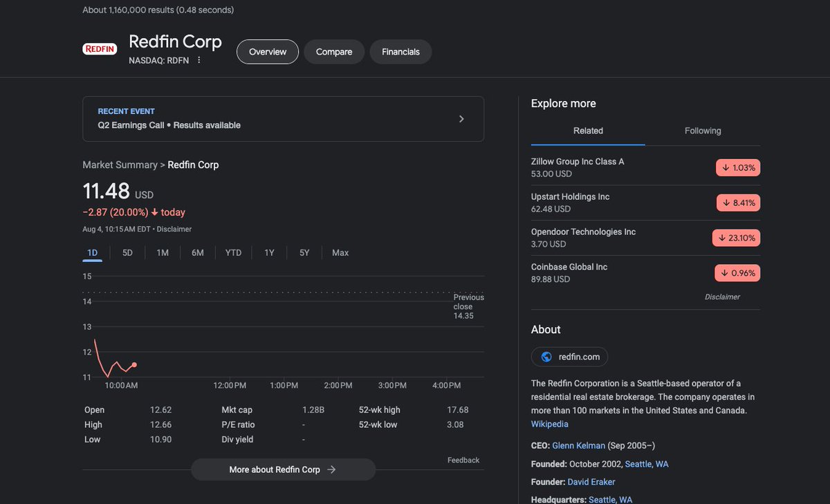
Task: Open the three-dot menu beside NASDAQ: RDFN
Action: pyautogui.click(x=199, y=60)
